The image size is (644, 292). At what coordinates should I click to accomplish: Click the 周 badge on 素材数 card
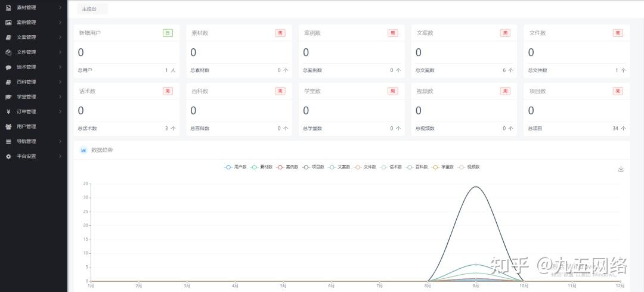coord(280,33)
